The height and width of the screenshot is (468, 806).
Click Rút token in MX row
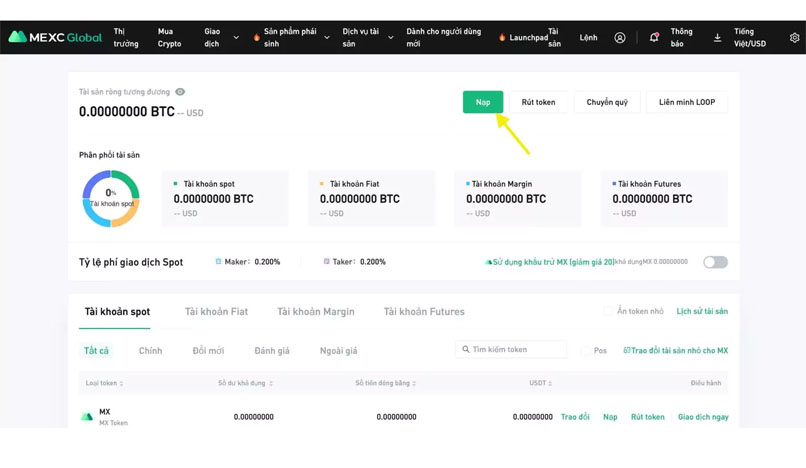(648, 417)
